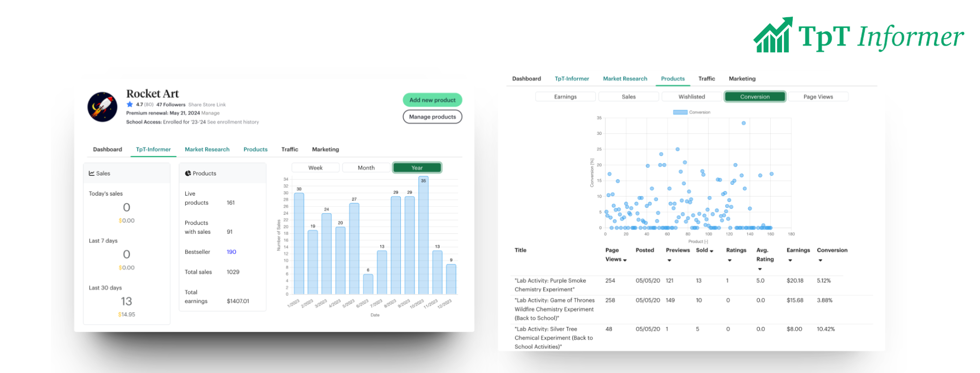This screenshot has width=980, height=373.
Task: Click the Products pie-chart icon in left panel
Action: click(188, 173)
